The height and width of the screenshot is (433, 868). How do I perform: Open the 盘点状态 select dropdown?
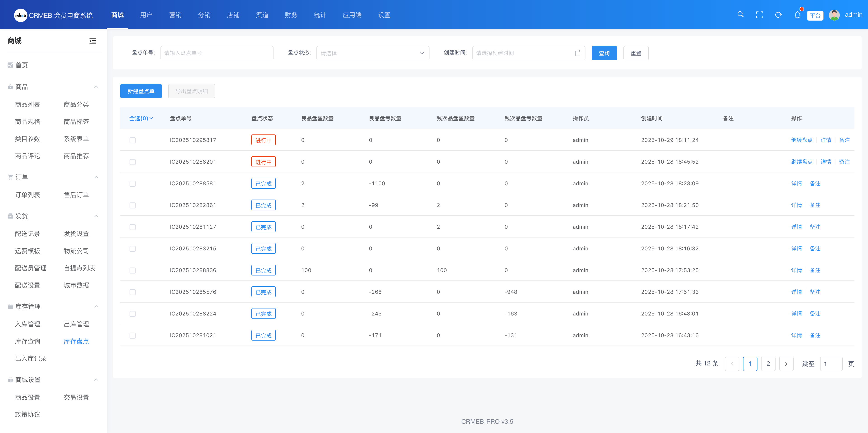click(372, 53)
